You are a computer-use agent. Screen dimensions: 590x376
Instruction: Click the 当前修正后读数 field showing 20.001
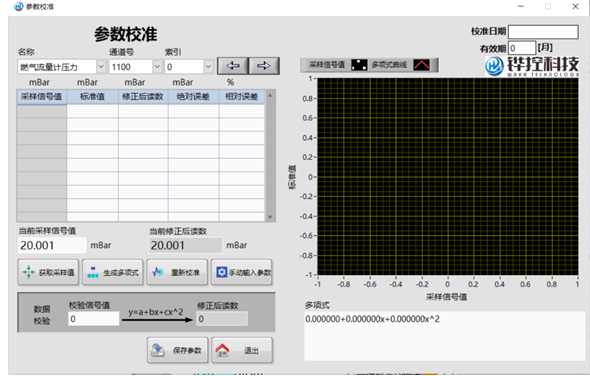[x=186, y=245]
